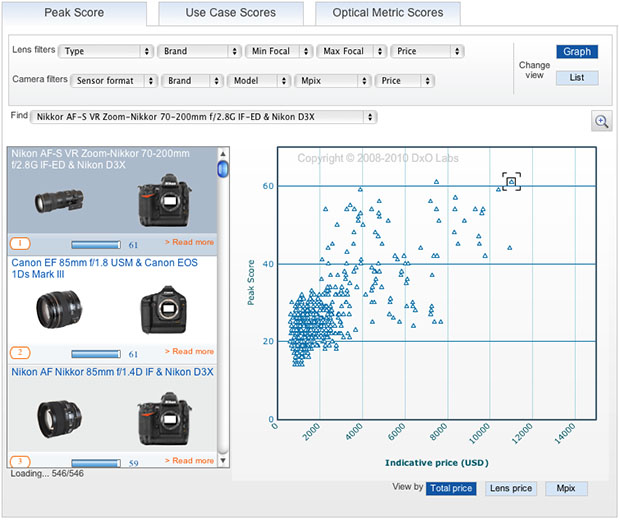Screen dimensions: 620x520
Task: Open the Find lens-camera dropdown
Action: 204,117
